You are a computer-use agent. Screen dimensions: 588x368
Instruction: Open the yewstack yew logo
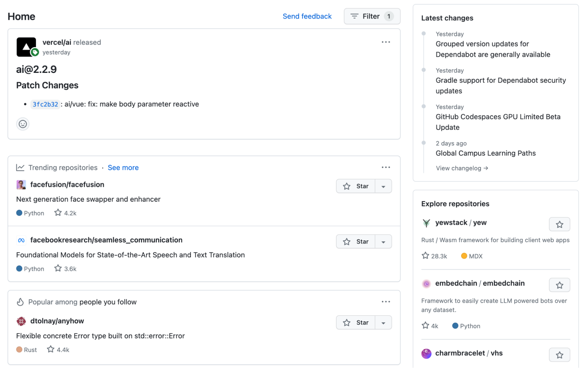426,223
